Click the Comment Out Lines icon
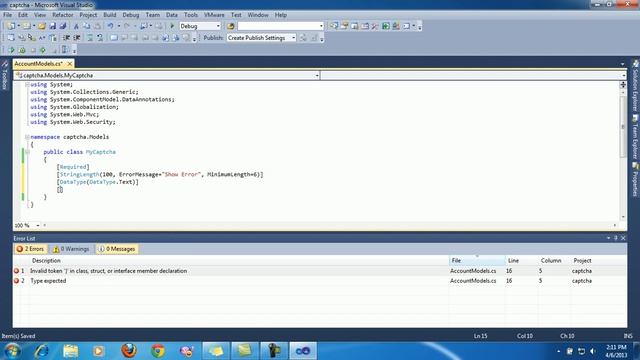 (x=90, y=38)
